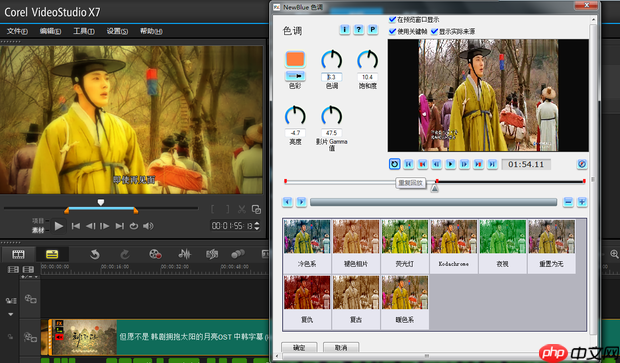Toggle the volume speaker in preview player

(x=148, y=226)
